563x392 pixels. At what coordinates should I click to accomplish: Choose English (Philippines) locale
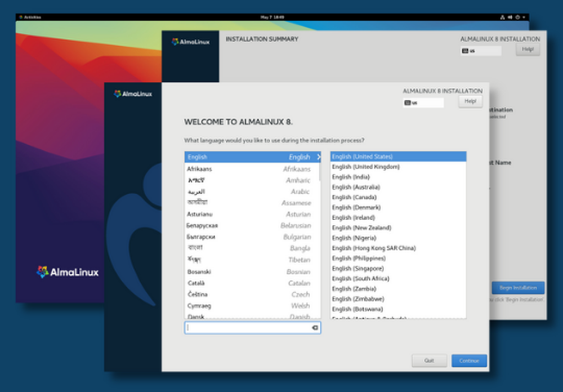point(398,259)
